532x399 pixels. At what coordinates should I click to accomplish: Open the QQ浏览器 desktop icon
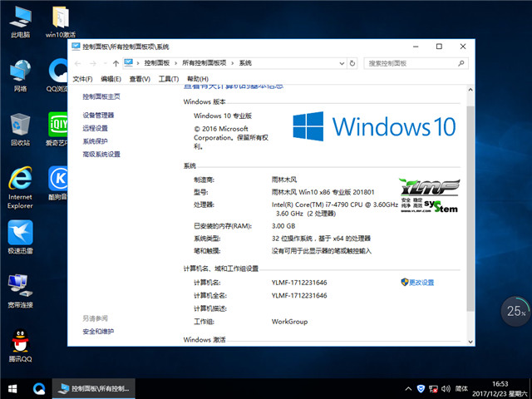(x=58, y=76)
